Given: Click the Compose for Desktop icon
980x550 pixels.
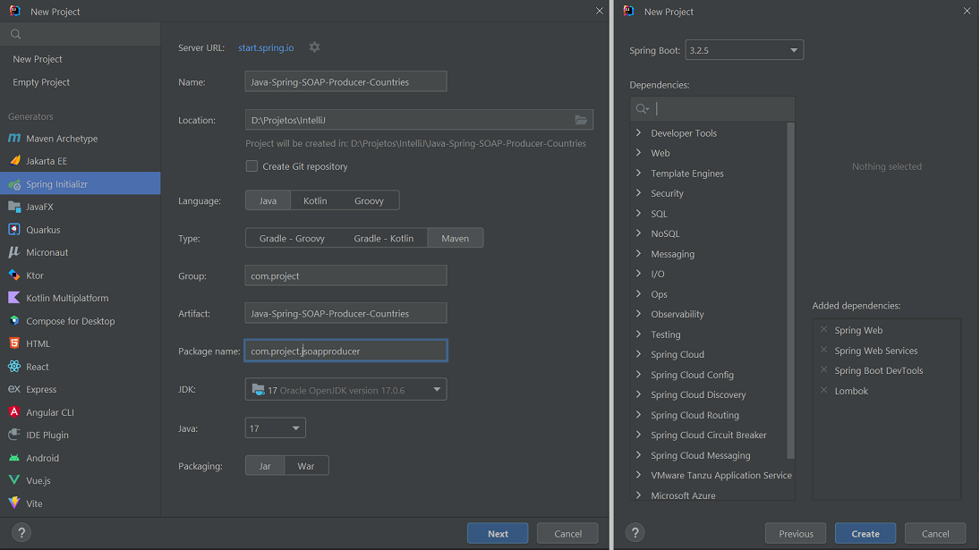Looking at the screenshot, I should [13, 321].
